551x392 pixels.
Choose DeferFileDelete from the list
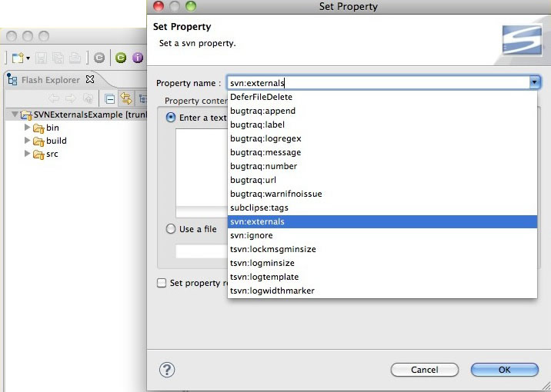click(x=382, y=97)
